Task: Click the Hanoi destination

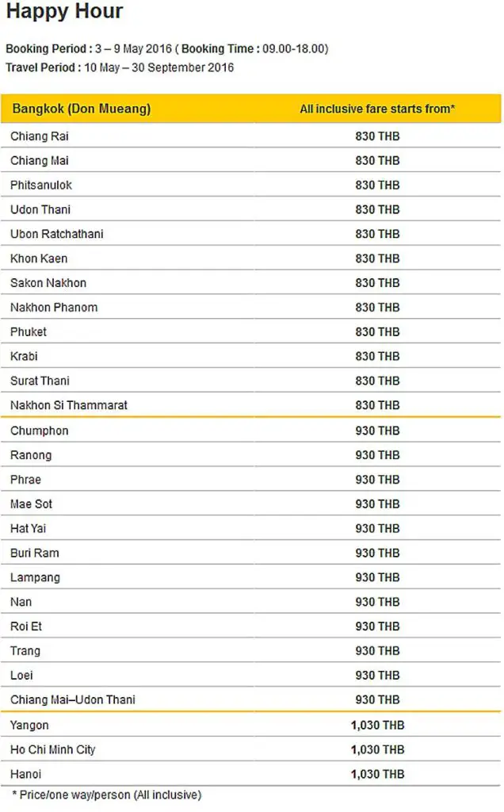Action: pyautogui.click(x=26, y=774)
